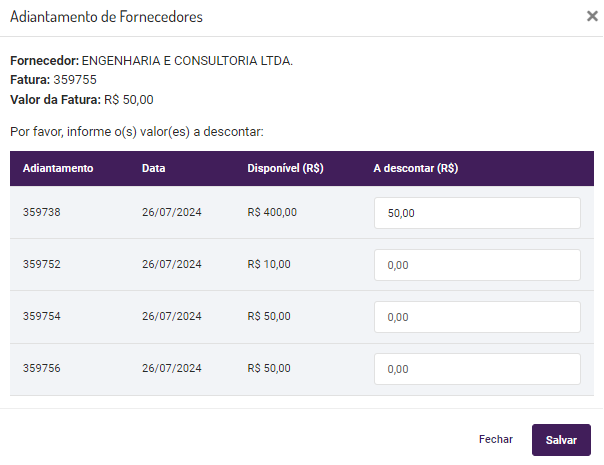
Task: Select adiantamento number 359756 cell
Action: coord(42,368)
